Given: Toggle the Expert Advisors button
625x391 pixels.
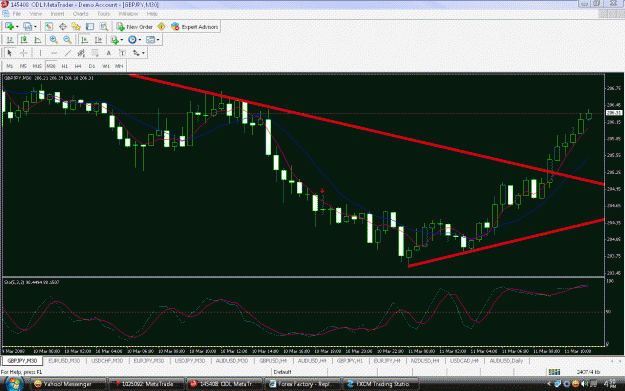Looking at the screenshot, I should coord(195,27).
